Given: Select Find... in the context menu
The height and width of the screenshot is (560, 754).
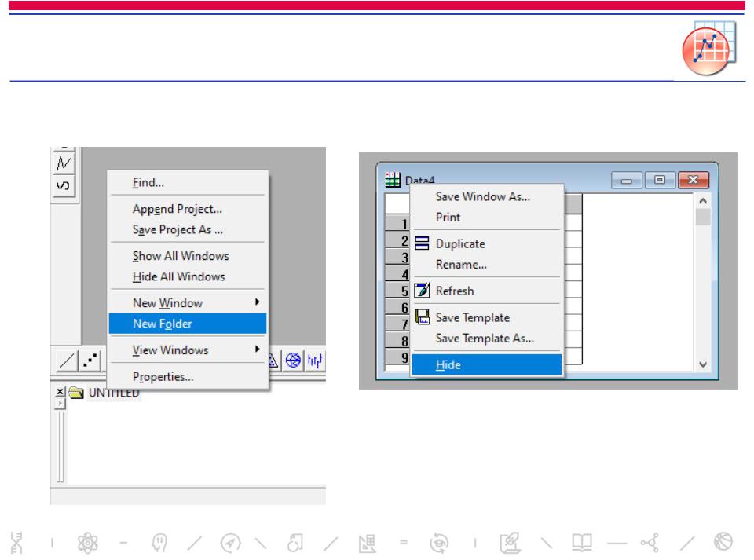Looking at the screenshot, I should pos(148,183).
